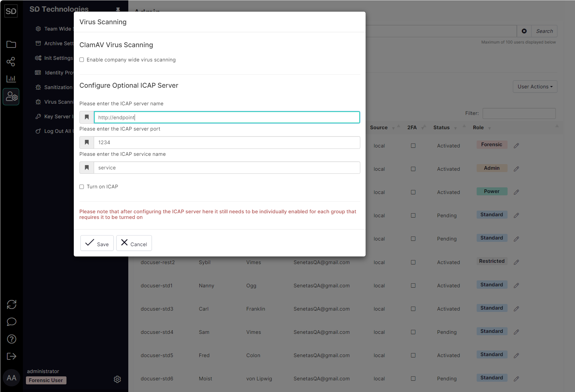Screen dimensions: 575x392
Task: Click the AA user avatar
Action: pyautogui.click(x=12, y=378)
